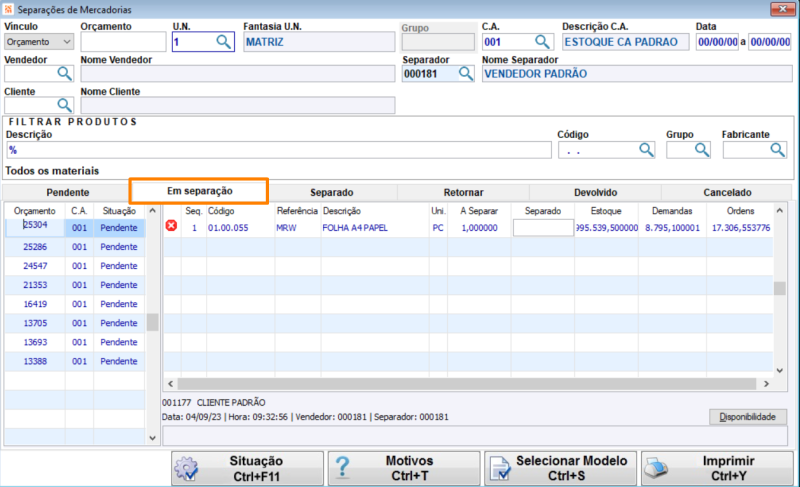This screenshot has height=487, width=800.
Task: Click the items grid horizontal scroll right arrow
Action: tap(766, 383)
